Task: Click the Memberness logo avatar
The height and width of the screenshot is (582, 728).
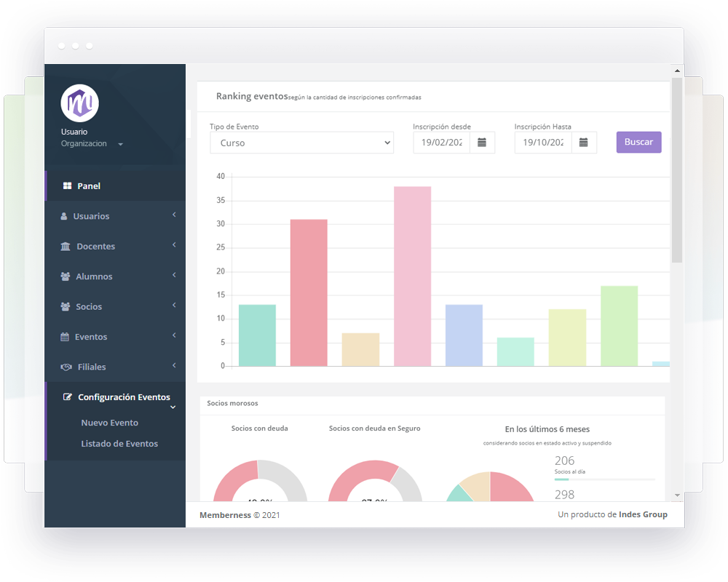Action: [79, 102]
